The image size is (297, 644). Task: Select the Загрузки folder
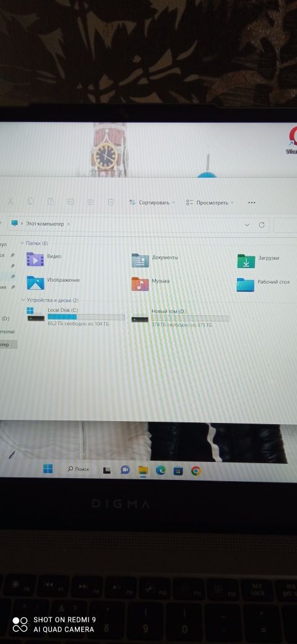[259, 261]
